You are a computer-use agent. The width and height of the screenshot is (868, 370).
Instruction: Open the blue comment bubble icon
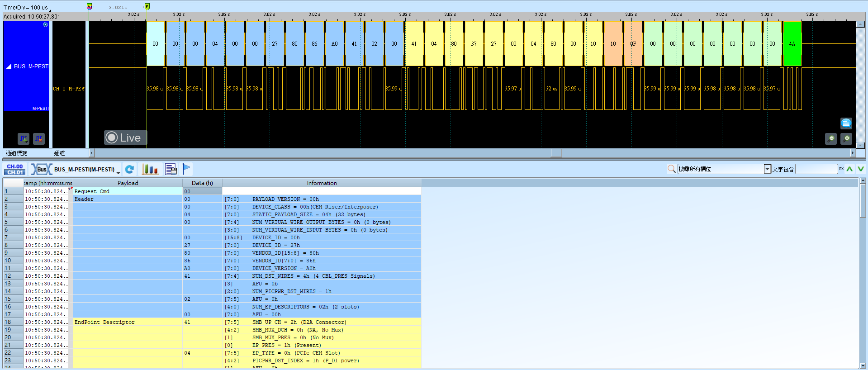point(846,123)
